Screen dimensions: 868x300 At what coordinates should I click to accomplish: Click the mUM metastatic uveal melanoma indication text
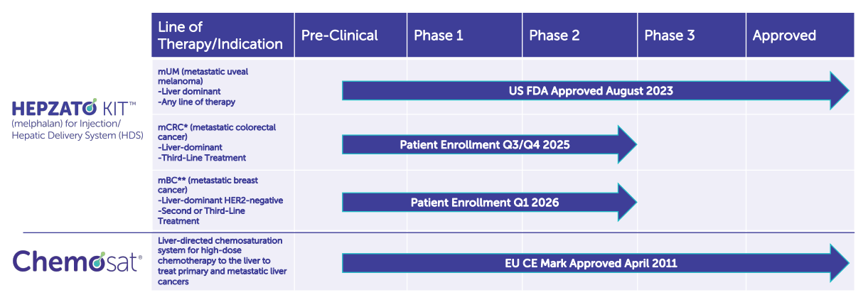203,87
